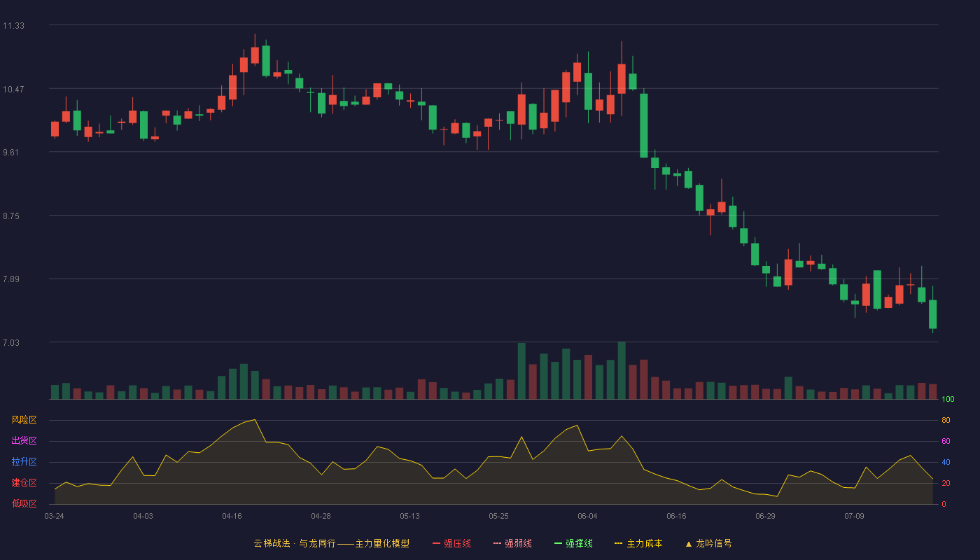Click the red 20 indicator axis value
The width and height of the screenshot is (980, 560).
point(946,483)
